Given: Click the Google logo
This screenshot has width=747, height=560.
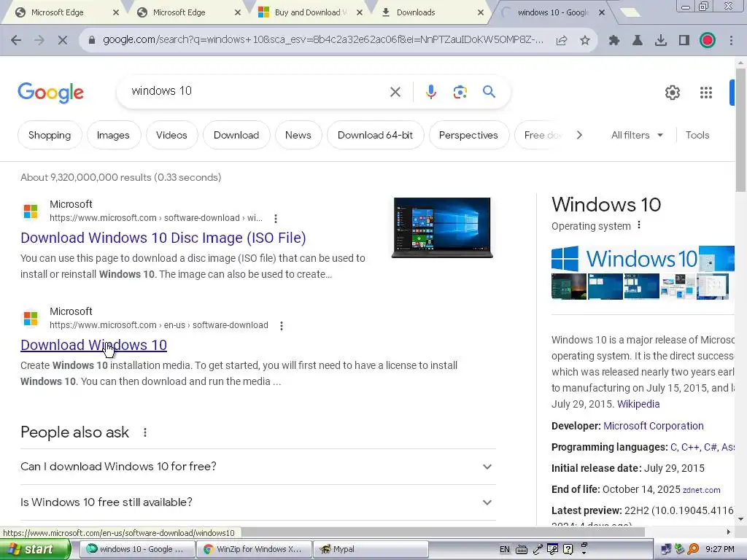Looking at the screenshot, I should (50, 93).
